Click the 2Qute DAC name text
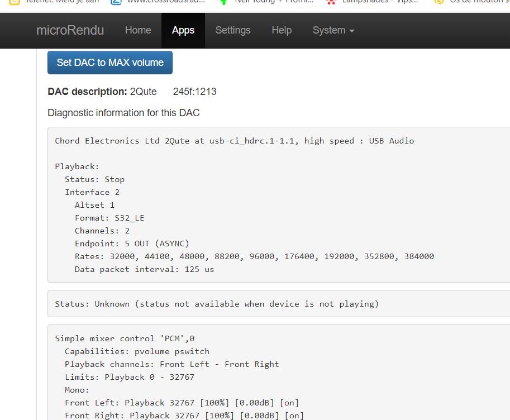 [x=144, y=92]
